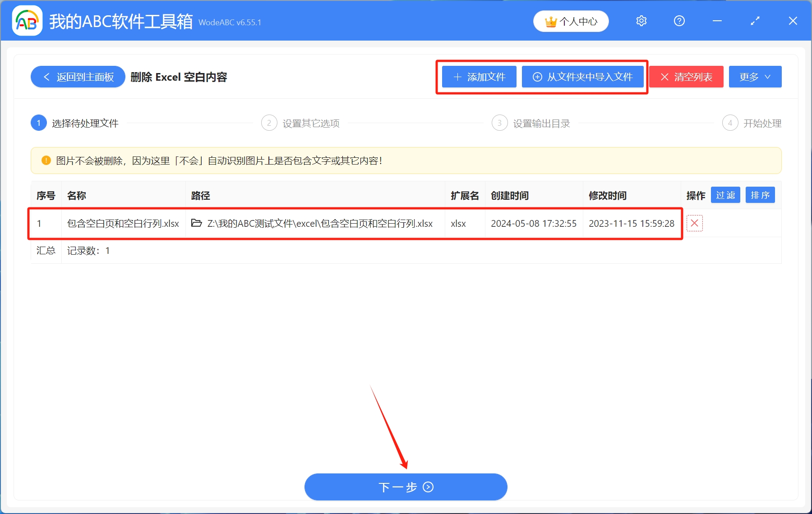Viewport: 812px width, 514px height.
Task: Click the back chevron on 返回到主面板
Action: click(46, 77)
